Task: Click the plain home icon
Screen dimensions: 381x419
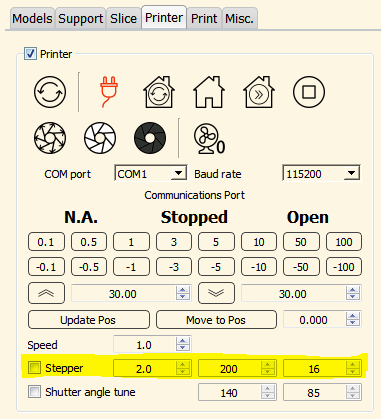Action: point(209,92)
